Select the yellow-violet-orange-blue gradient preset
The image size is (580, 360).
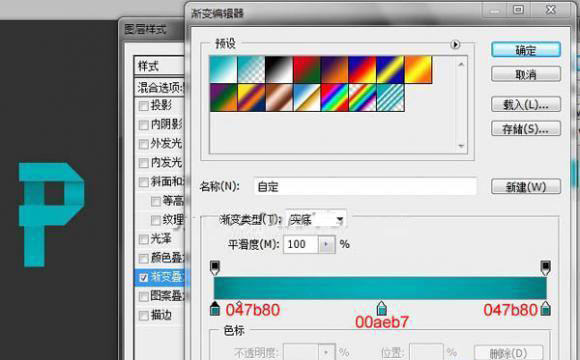(251, 97)
